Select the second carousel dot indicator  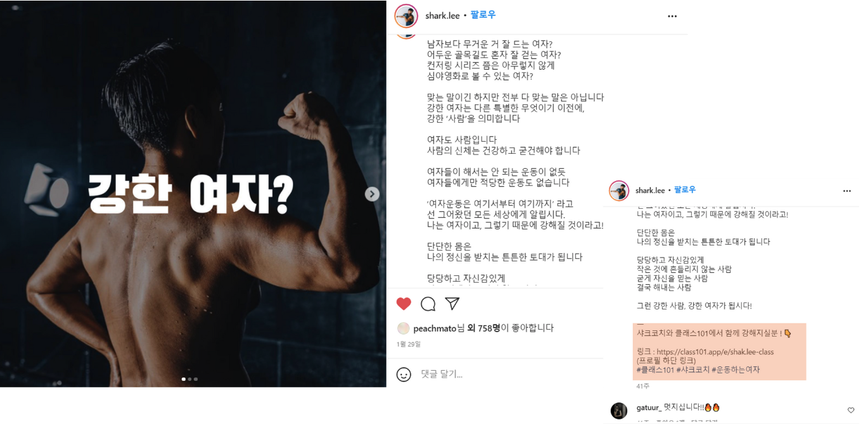coord(190,379)
